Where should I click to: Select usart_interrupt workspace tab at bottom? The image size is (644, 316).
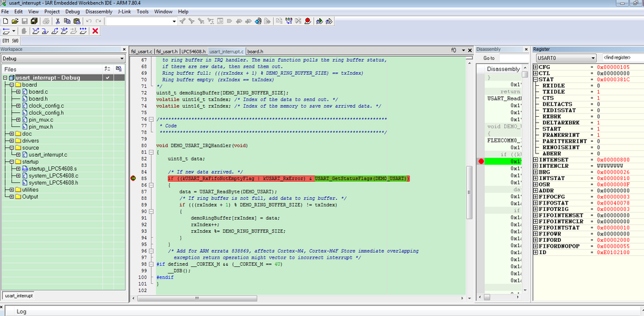(19, 295)
